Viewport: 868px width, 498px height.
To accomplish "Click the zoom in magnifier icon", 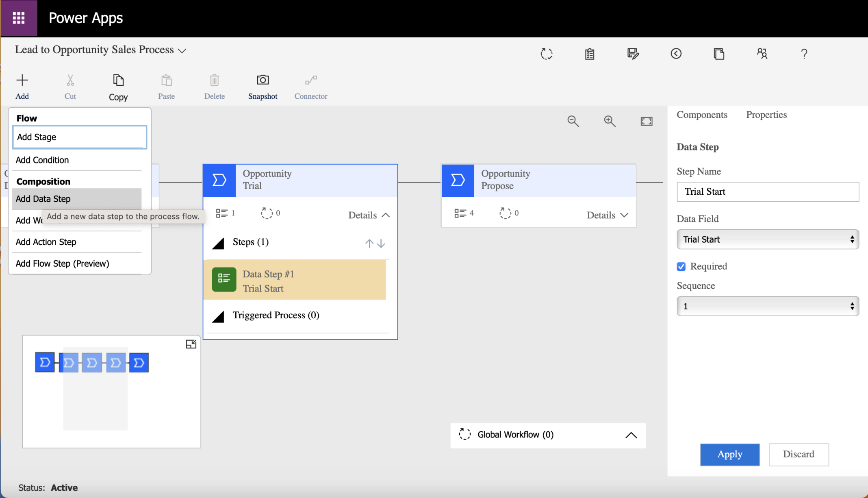I will pyautogui.click(x=610, y=121).
